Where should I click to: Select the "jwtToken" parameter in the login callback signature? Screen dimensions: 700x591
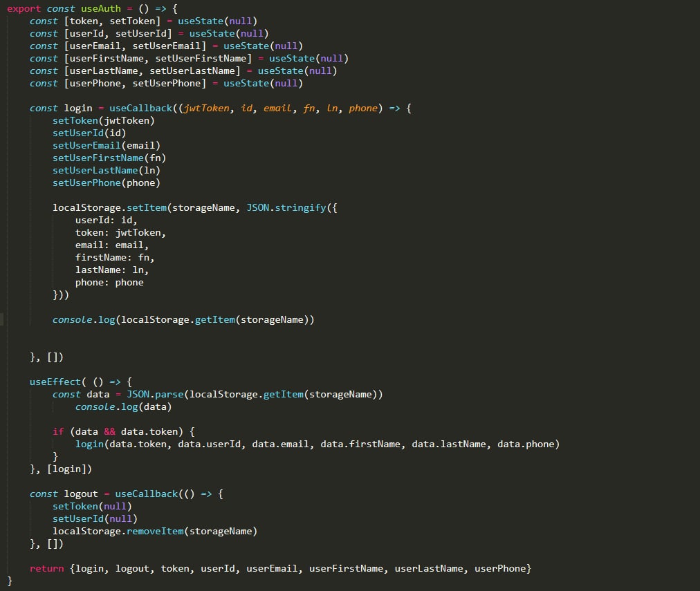coord(206,109)
